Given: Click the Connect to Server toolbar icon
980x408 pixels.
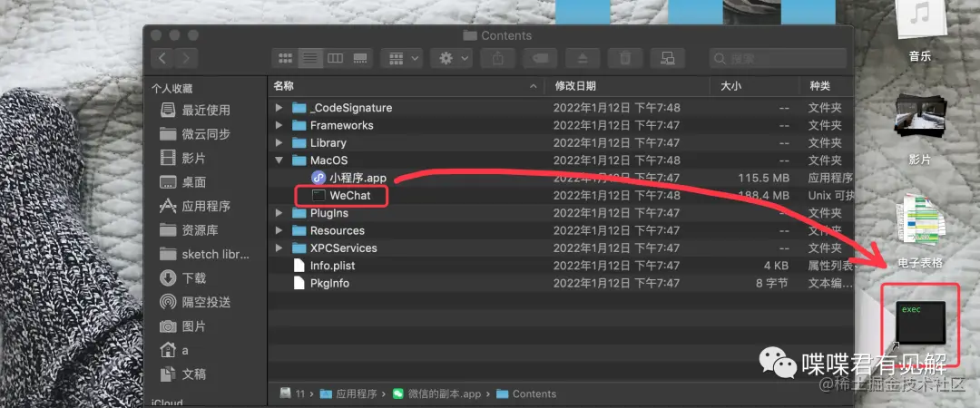Looking at the screenshot, I should (x=668, y=58).
